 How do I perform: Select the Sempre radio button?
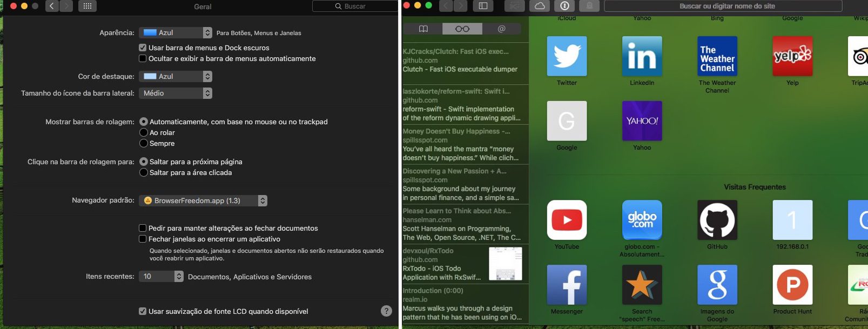click(x=144, y=143)
